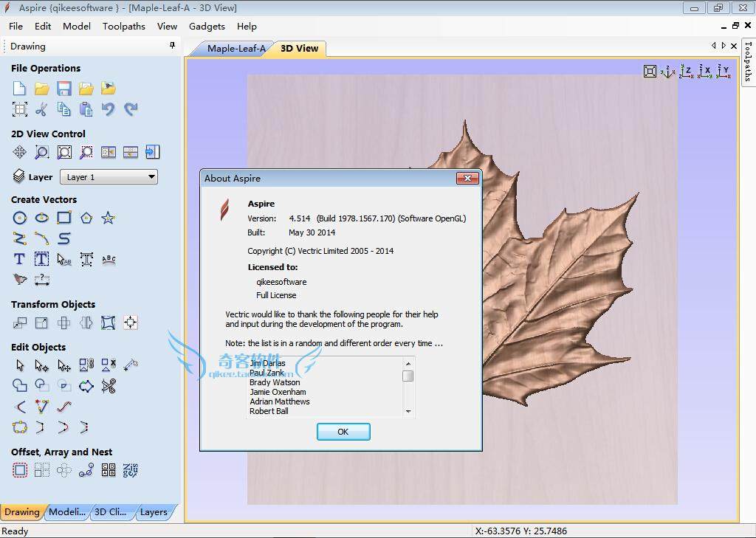
Task: Click view along Z axis icon
Action: (687, 72)
